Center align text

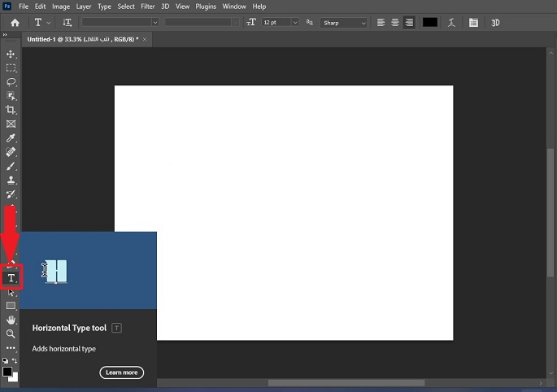(x=395, y=23)
